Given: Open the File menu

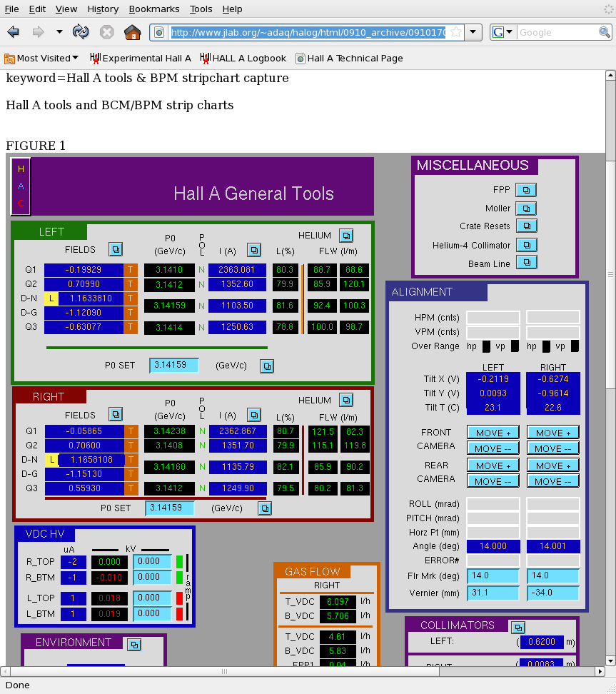Looking at the screenshot, I should point(11,9).
